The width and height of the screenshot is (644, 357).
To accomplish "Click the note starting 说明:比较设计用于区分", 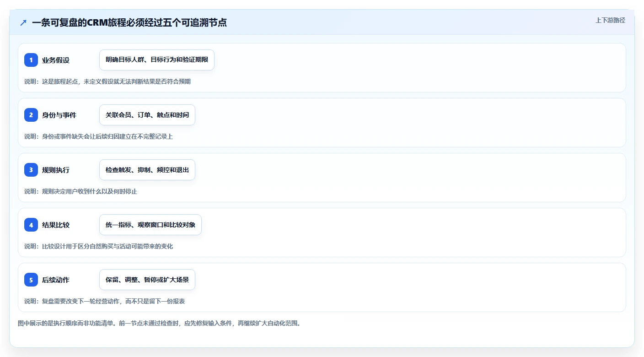I will [98, 246].
